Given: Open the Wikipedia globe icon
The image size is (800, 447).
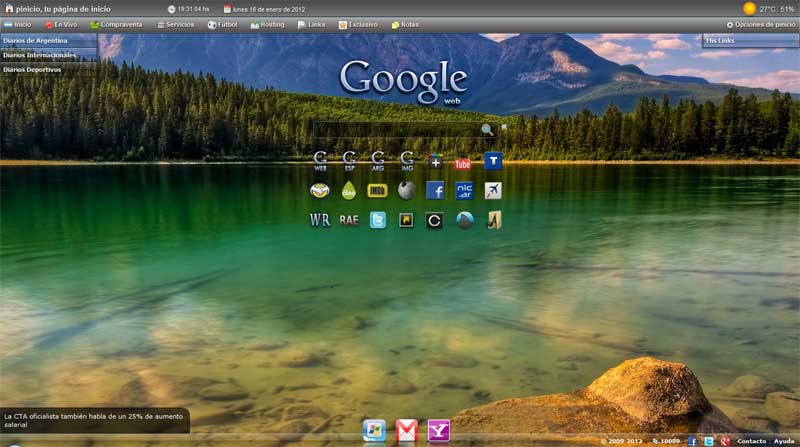Looking at the screenshot, I should 406,190.
